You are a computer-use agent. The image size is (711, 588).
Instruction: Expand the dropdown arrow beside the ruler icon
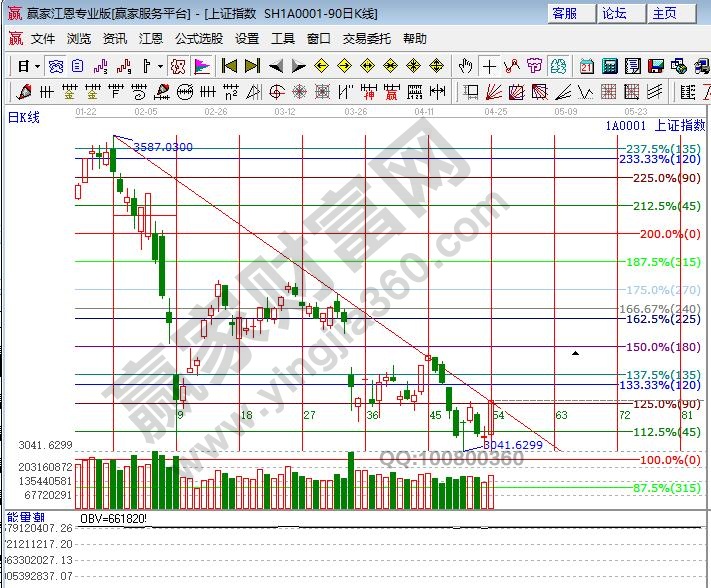(161, 67)
